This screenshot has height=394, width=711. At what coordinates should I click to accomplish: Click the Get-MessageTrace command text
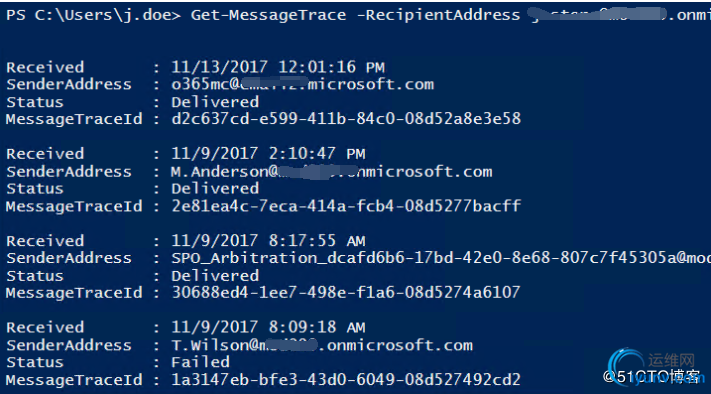pyautogui.click(x=268, y=15)
